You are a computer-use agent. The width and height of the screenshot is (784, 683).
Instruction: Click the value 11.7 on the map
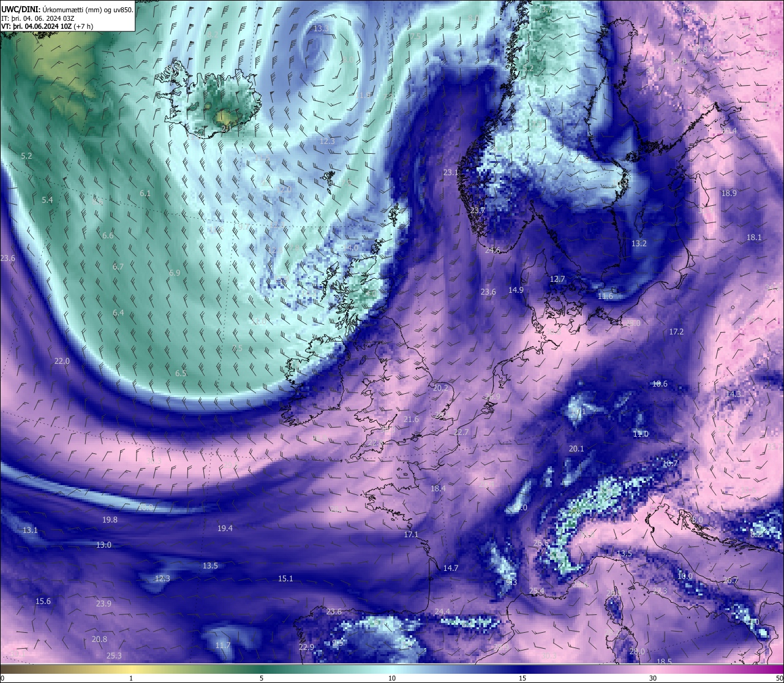click(x=223, y=645)
